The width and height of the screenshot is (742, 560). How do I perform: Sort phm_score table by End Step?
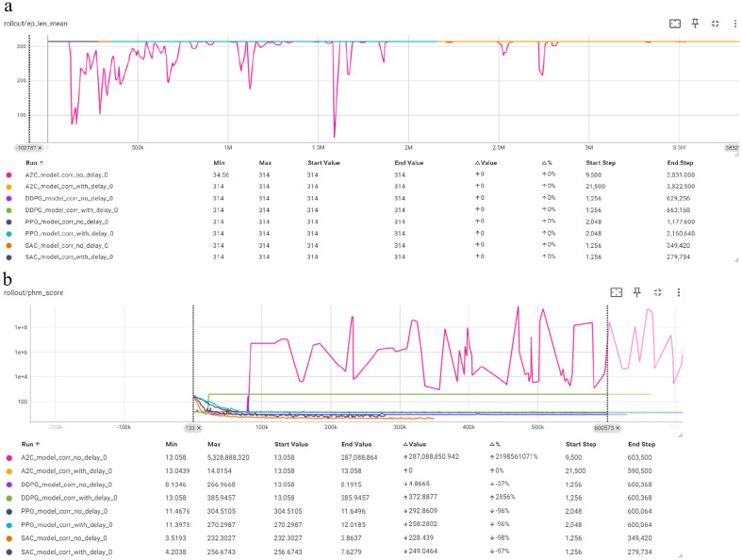tap(641, 444)
